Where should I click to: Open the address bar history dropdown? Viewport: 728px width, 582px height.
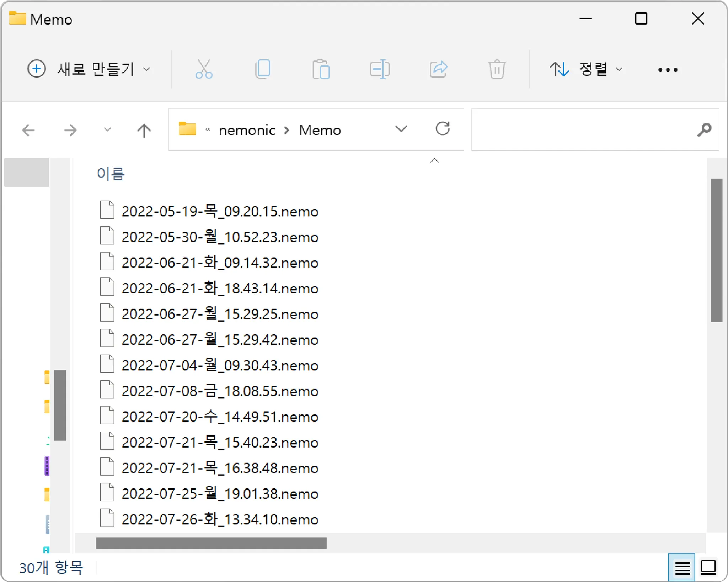401,129
